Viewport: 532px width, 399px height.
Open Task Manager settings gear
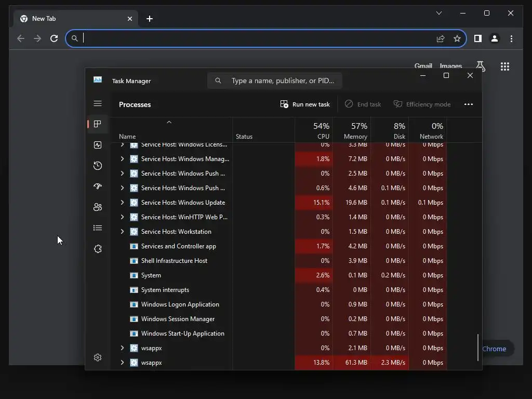[98, 357]
